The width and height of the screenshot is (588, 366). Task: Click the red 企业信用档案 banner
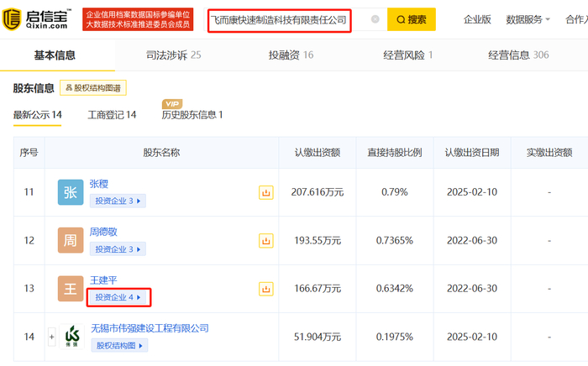pos(138,19)
